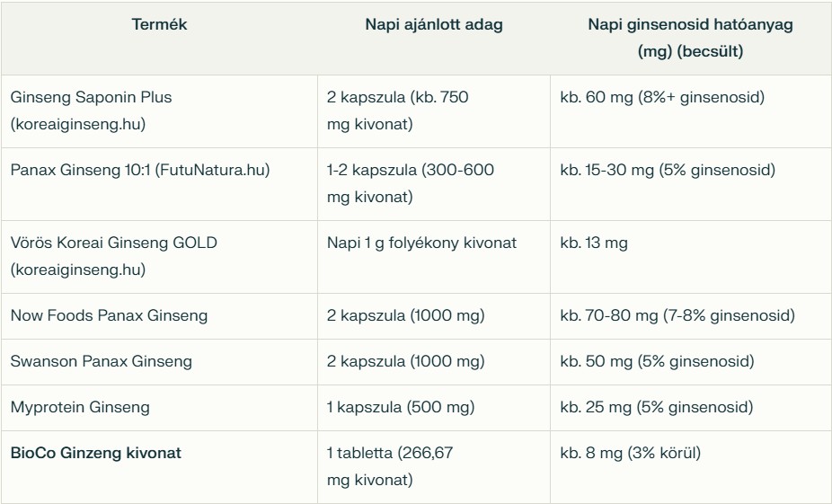Image resolution: width=832 pixels, height=504 pixels.
Task: Click Napi 1 g folyékony kivonat cell
Action: click(x=421, y=243)
